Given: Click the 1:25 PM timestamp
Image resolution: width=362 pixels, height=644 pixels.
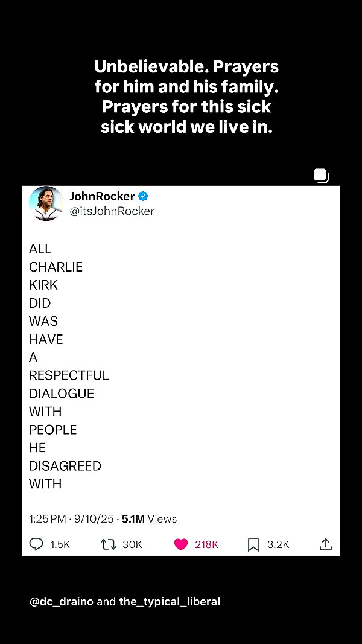Looking at the screenshot, I should [x=47, y=518].
